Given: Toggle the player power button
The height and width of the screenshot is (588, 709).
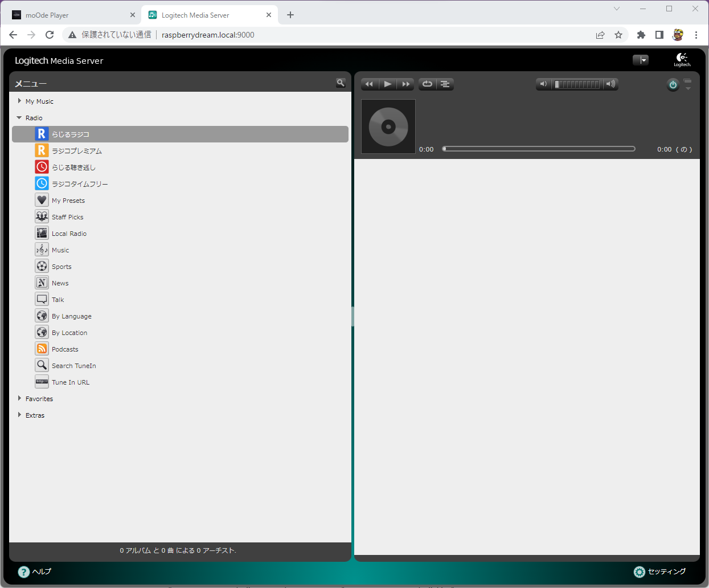Looking at the screenshot, I should (673, 85).
